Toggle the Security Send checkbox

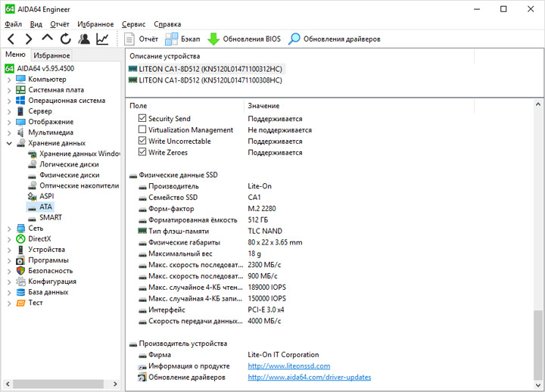142,118
